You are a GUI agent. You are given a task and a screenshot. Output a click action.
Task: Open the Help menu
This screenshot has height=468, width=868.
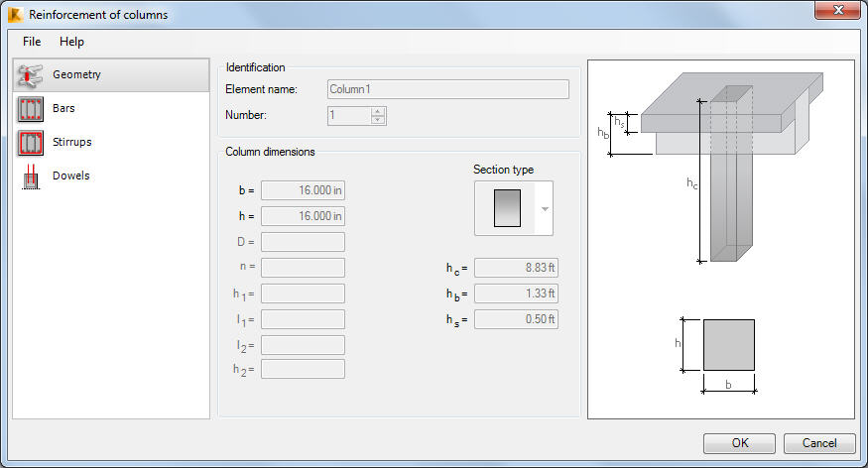tap(71, 42)
